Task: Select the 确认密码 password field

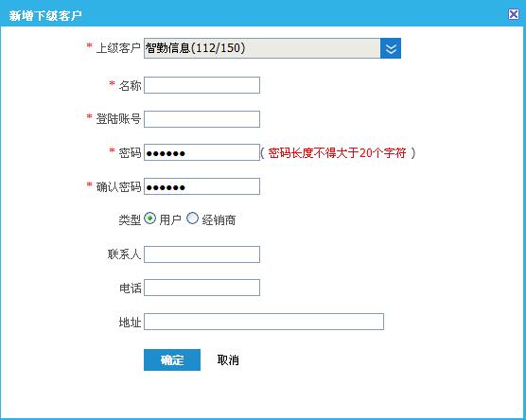Action: [202, 186]
